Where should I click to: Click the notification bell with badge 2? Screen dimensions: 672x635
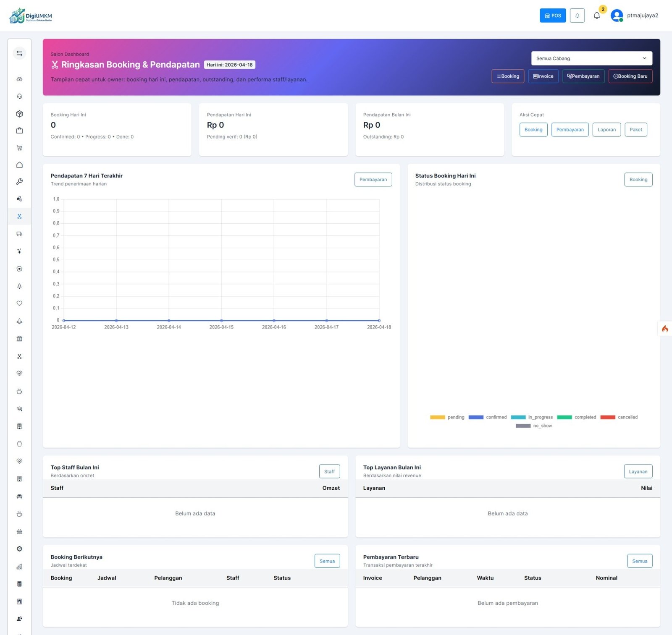click(597, 16)
